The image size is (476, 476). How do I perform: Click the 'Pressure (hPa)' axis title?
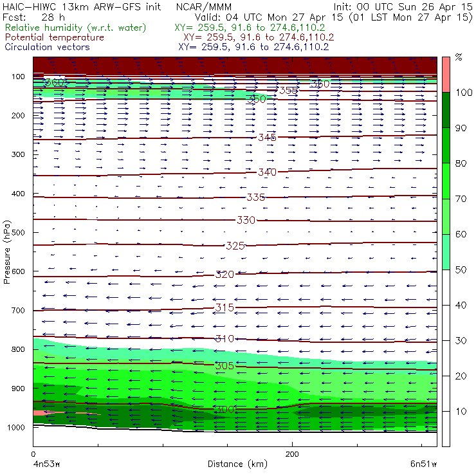(6, 252)
